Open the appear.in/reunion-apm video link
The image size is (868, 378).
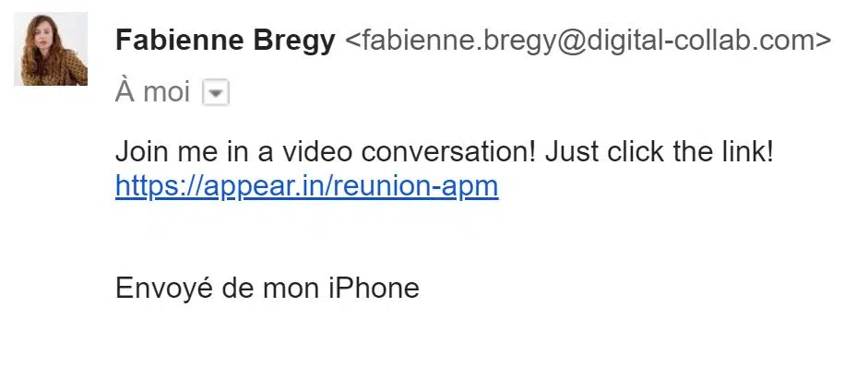[x=306, y=187]
